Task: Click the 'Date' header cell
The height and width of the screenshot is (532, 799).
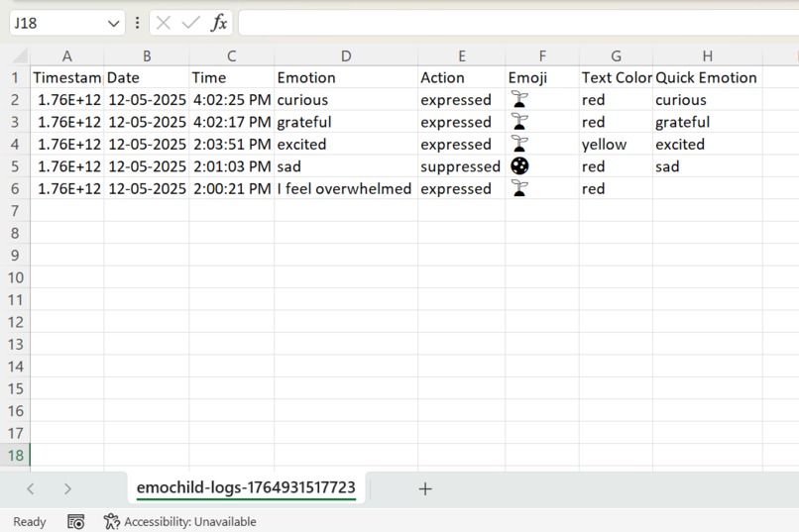Action: [147, 78]
